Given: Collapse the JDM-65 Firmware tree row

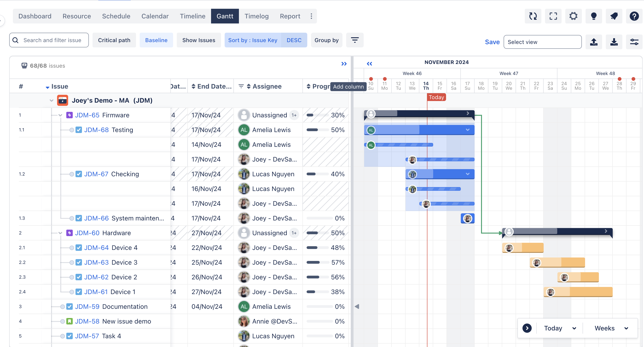Looking at the screenshot, I should coord(60,115).
